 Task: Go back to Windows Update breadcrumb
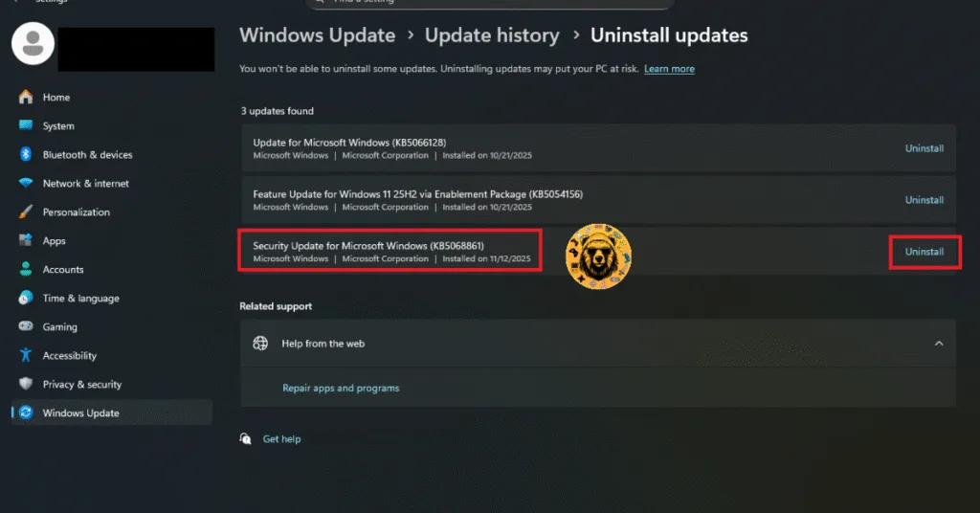point(318,35)
